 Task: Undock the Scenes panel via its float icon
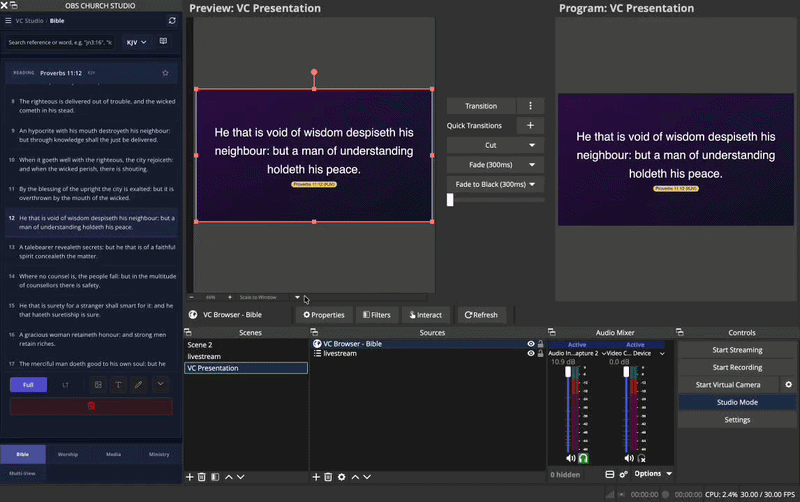tap(188, 332)
